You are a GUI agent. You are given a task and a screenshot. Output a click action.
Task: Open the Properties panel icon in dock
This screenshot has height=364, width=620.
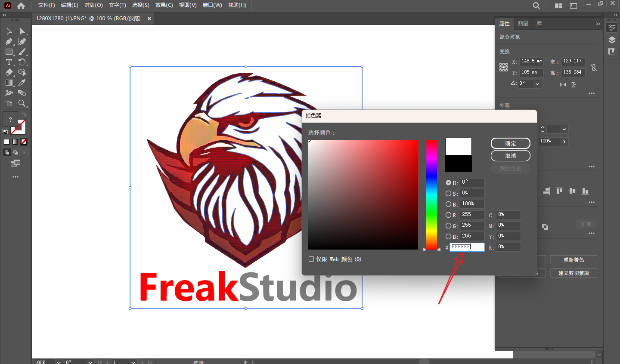612,28
